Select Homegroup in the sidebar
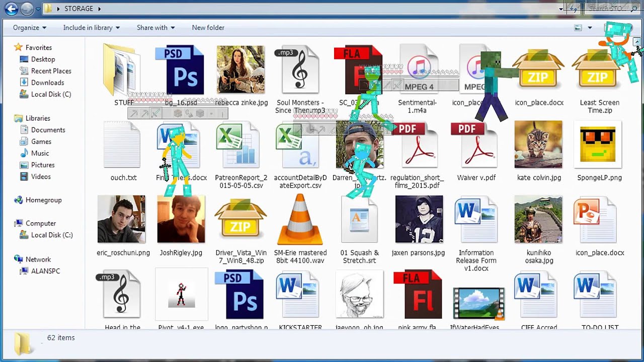Viewport: 644px width, 362px height. (x=38, y=200)
